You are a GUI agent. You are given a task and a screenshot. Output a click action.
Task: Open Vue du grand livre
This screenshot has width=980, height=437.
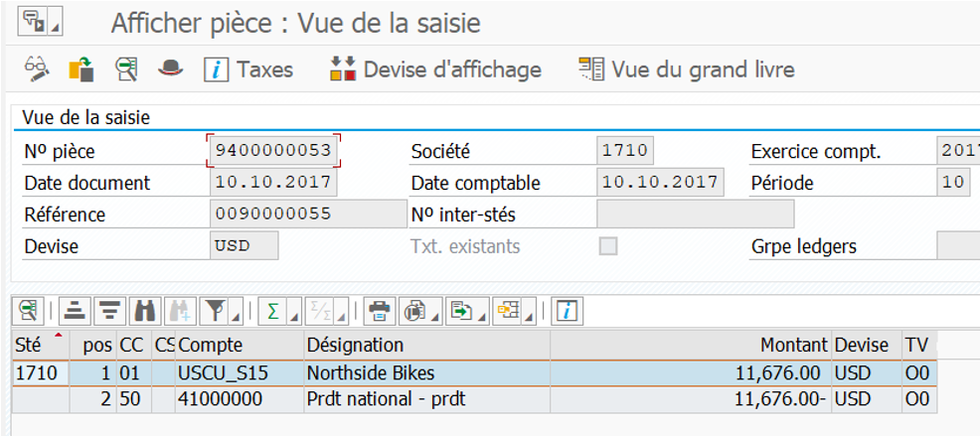coord(687,70)
